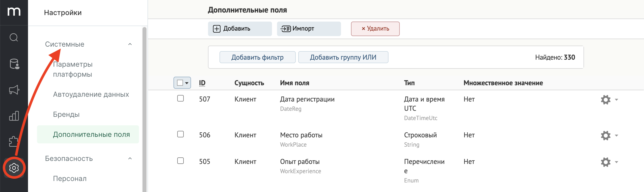Open the database customers icon
The image size is (644, 192).
click(14, 64)
